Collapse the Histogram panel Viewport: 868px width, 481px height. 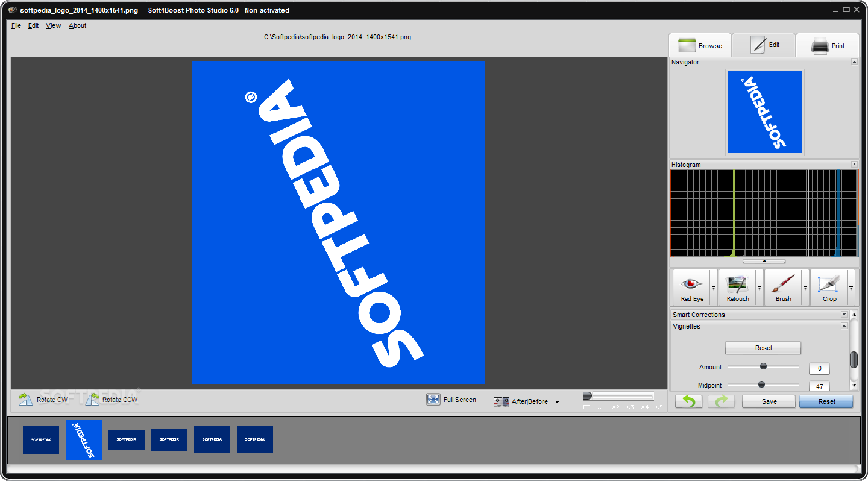click(854, 165)
